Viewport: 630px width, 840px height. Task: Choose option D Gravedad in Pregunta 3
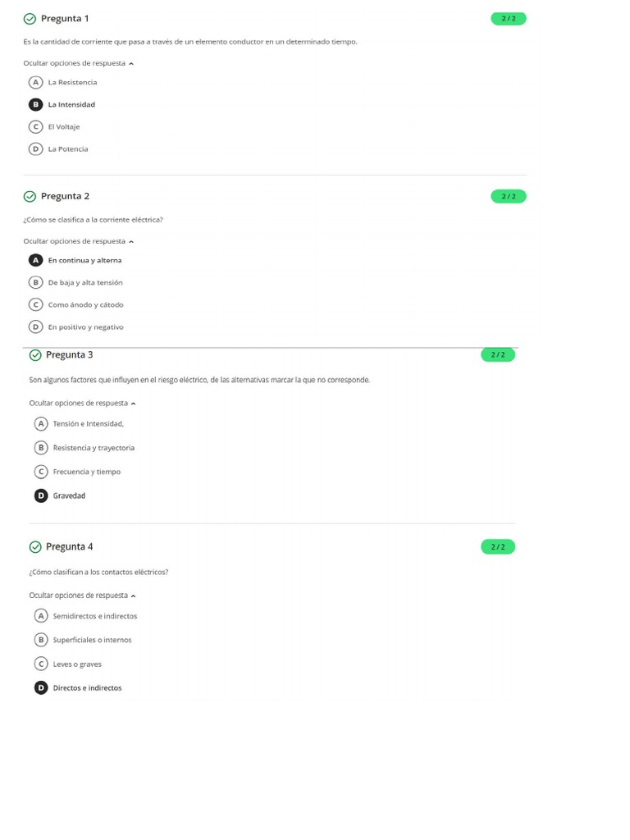pyautogui.click(x=59, y=496)
